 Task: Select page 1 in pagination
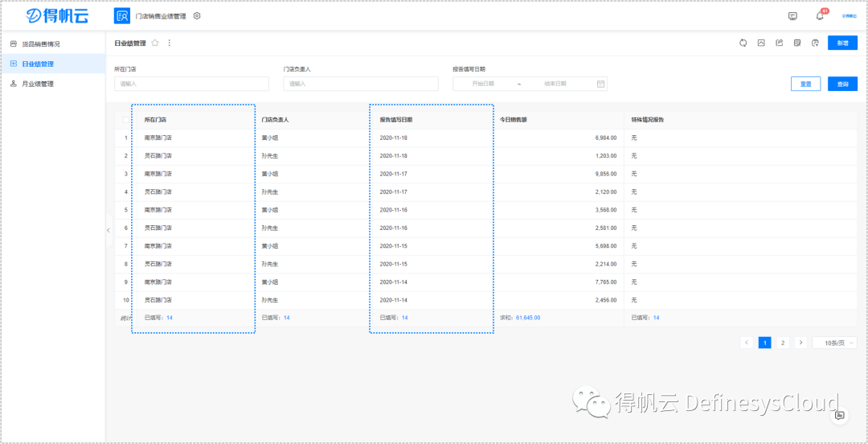click(x=764, y=343)
